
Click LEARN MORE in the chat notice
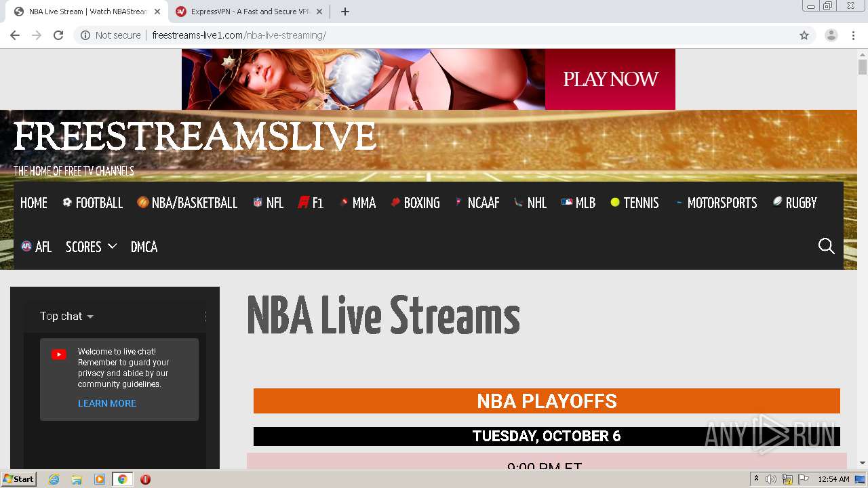coord(107,403)
